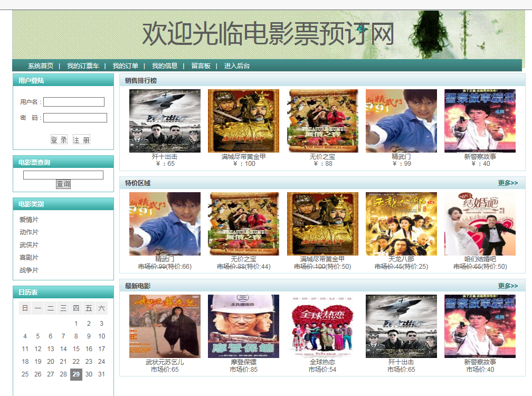Open 更多>> in the 特价区域 section
Screen dimensions: 532x396
click(x=508, y=183)
